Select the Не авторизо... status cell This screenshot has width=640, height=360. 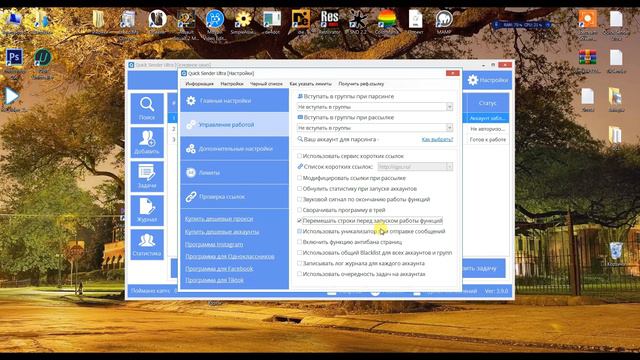coord(487,129)
